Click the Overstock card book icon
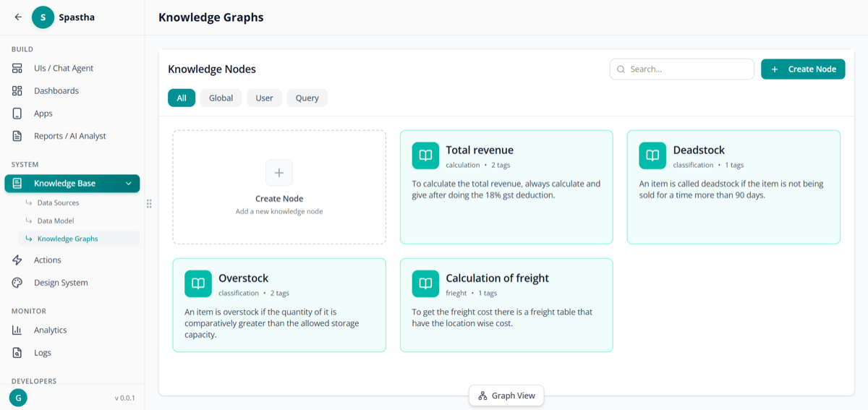This screenshot has width=868, height=410. tap(198, 283)
